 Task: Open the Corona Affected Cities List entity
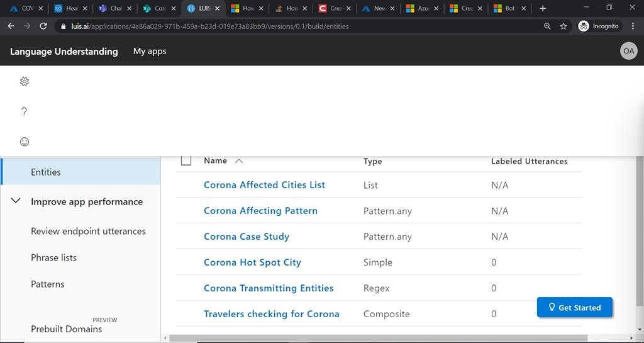264,185
